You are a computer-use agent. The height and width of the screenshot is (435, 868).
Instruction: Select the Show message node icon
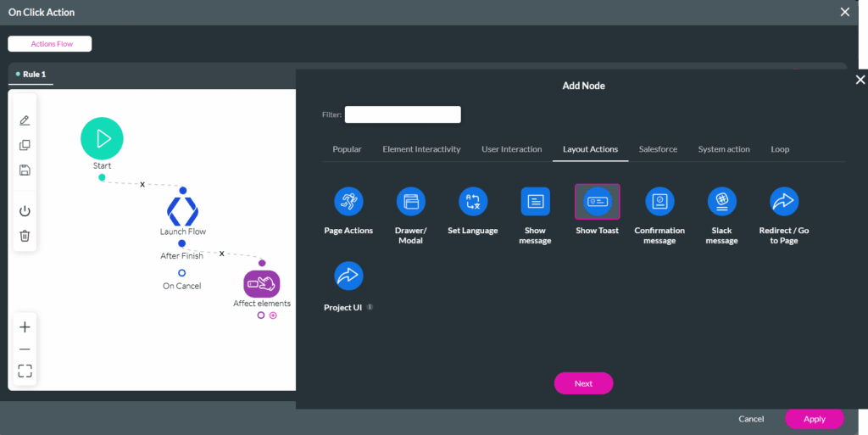pyautogui.click(x=535, y=202)
